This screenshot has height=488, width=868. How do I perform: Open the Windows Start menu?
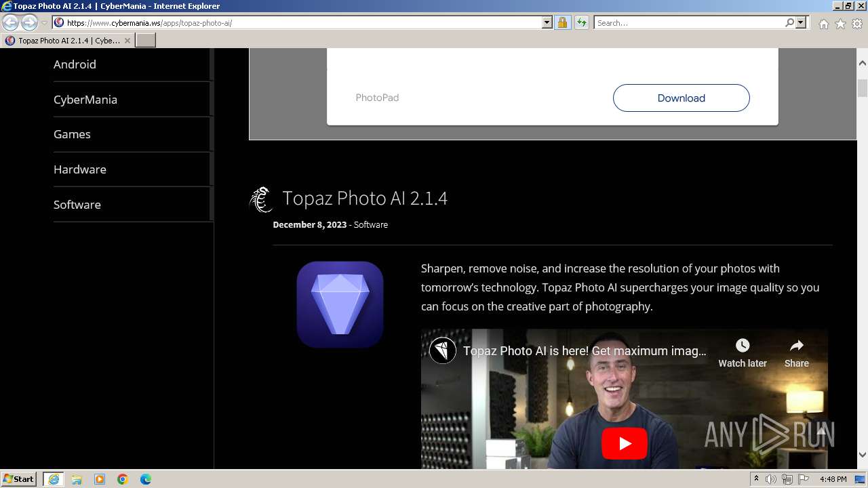pos(18,479)
